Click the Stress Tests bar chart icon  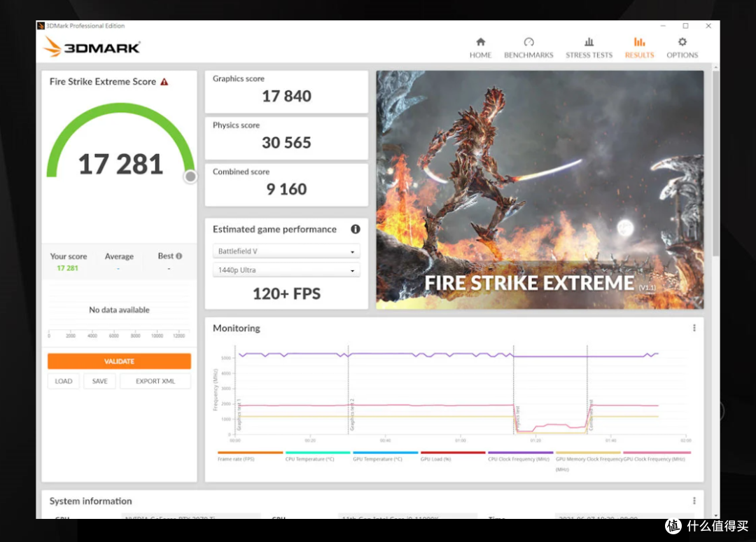[x=589, y=42]
